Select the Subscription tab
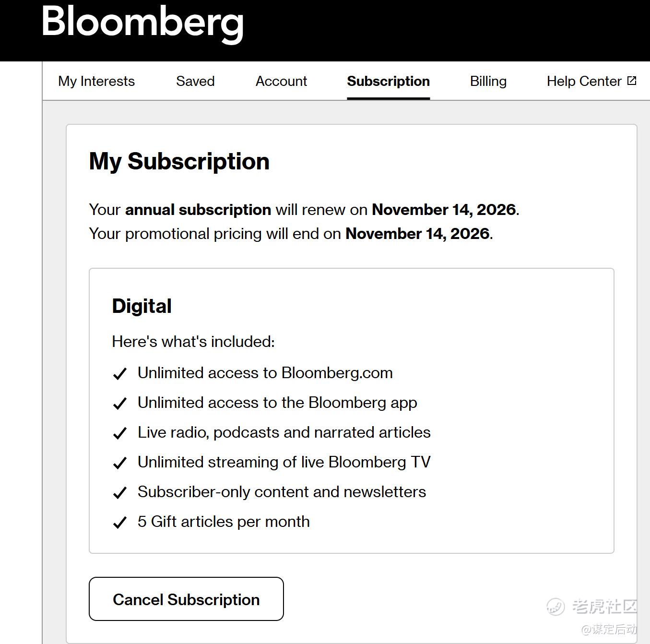 point(388,81)
